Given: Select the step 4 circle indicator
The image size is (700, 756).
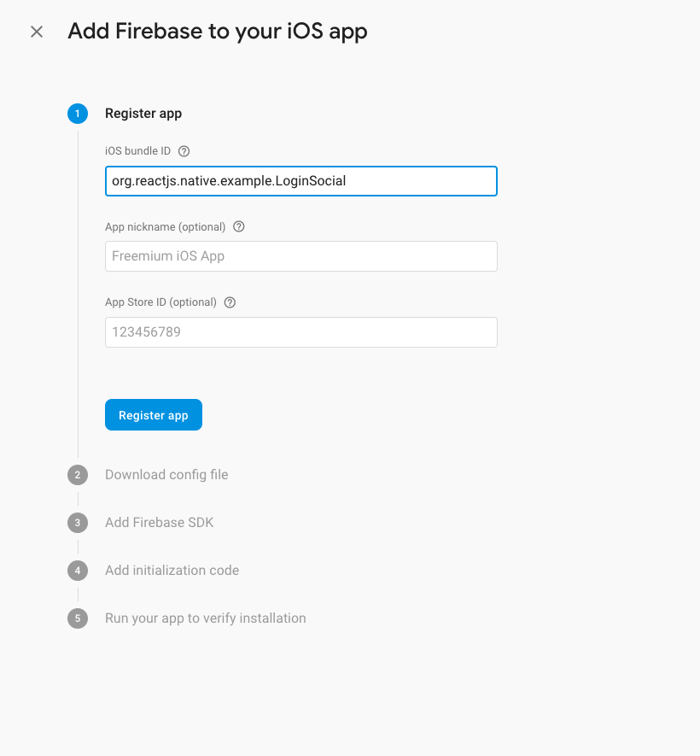Looking at the screenshot, I should coord(78,571).
